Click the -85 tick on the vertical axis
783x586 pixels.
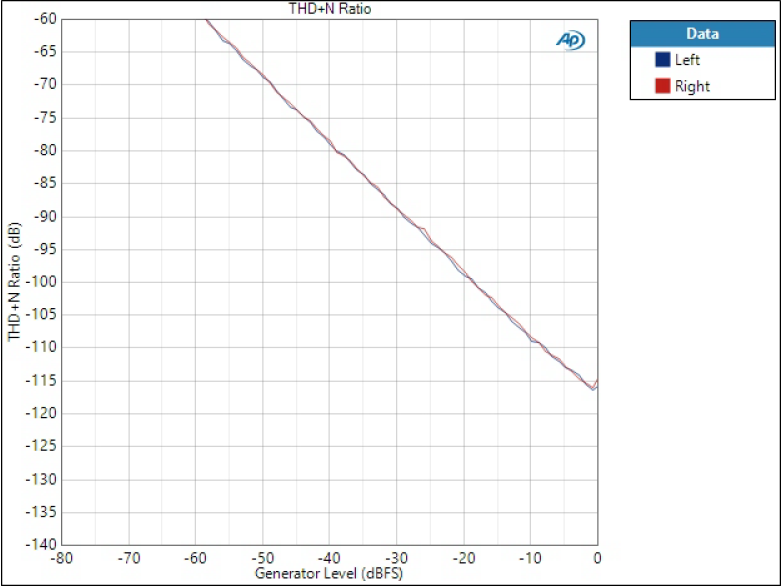point(45,183)
